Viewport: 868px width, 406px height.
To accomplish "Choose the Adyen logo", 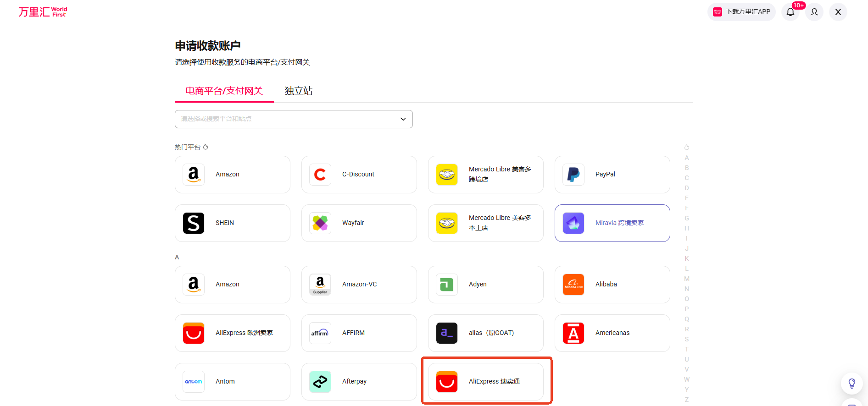I will [447, 285].
